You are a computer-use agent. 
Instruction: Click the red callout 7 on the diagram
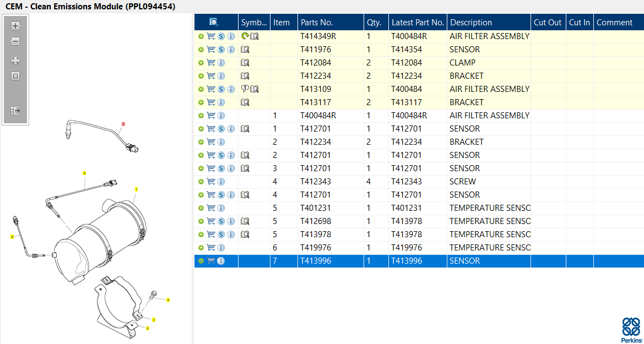point(123,124)
